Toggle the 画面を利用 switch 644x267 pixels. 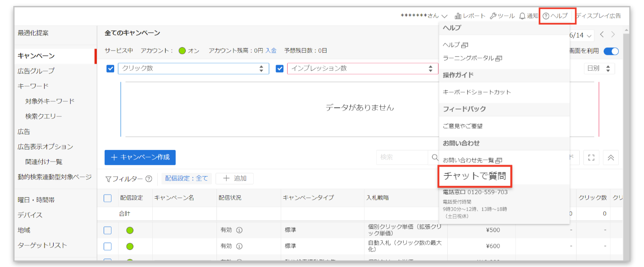click(x=611, y=51)
